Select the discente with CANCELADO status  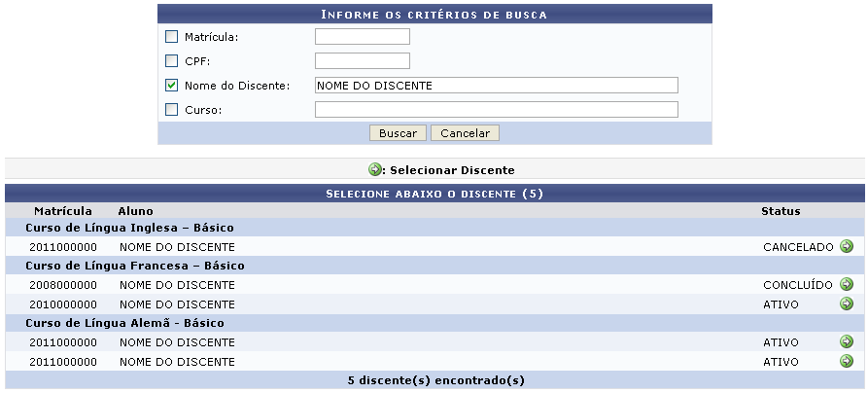(846, 247)
